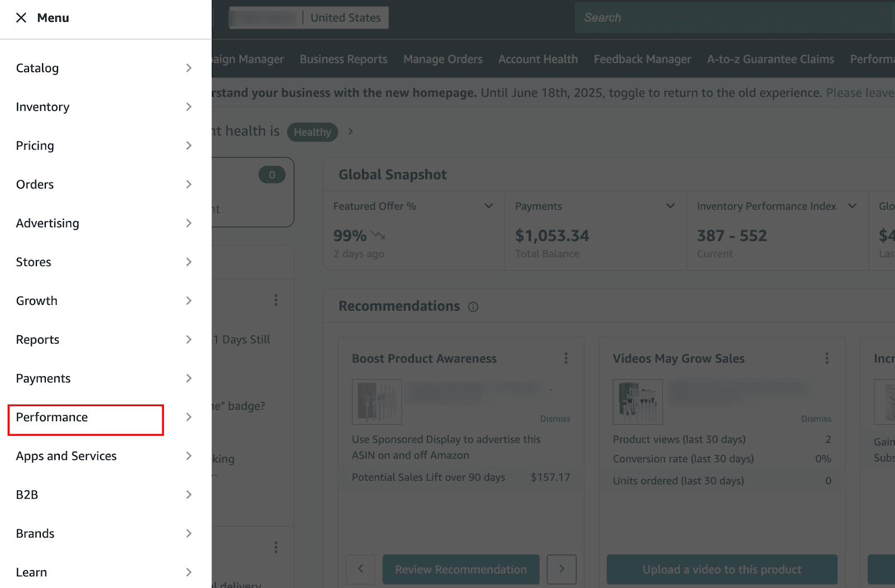Select Payments in the side menu
The width and height of the screenshot is (895, 588).
(x=43, y=378)
